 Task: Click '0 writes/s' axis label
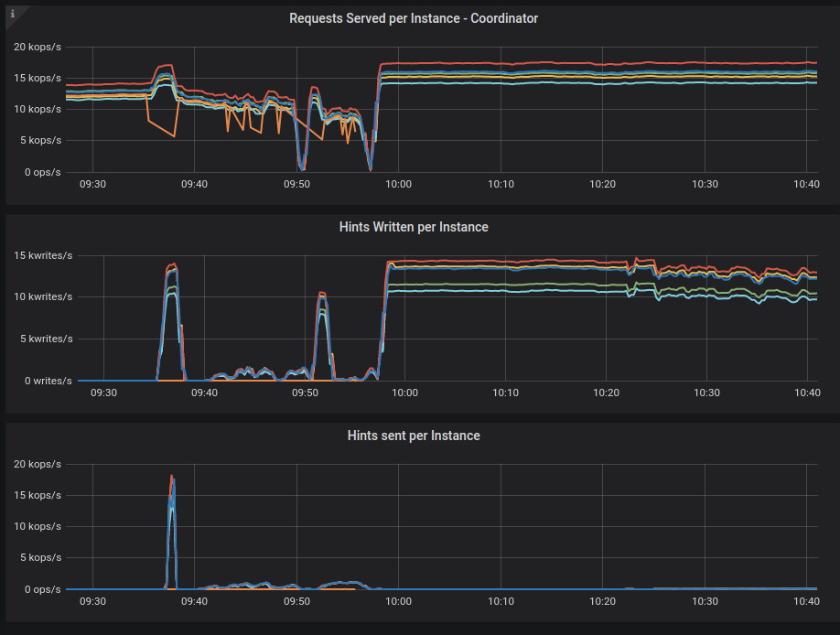[x=48, y=381]
